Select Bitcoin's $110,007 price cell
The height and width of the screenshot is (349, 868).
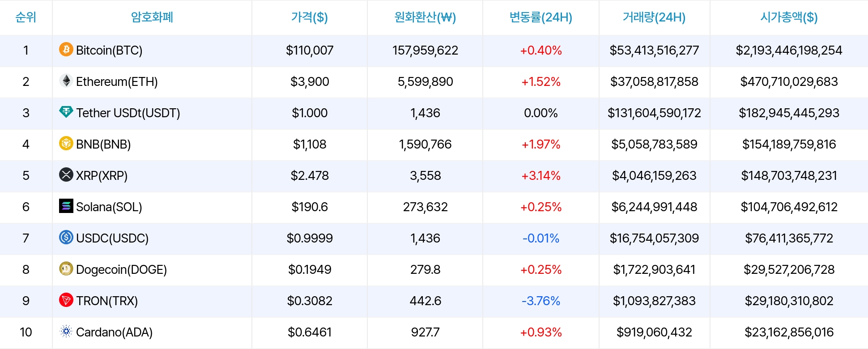click(x=310, y=50)
